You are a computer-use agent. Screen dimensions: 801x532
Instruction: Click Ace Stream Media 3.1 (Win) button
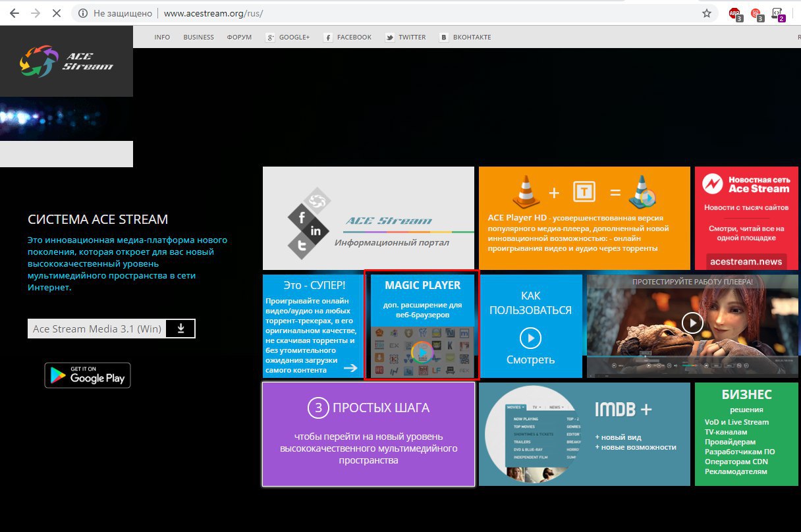coord(97,329)
